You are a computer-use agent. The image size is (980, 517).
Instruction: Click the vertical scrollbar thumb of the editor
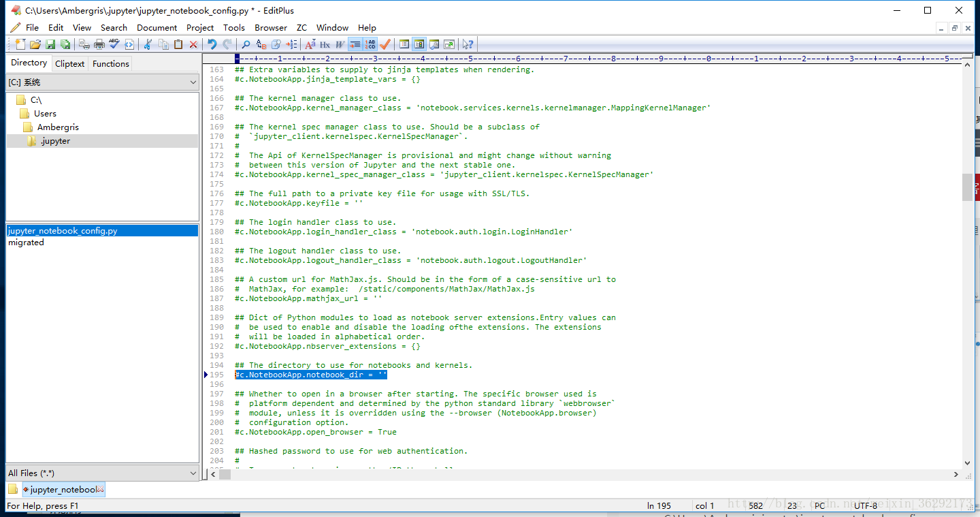pos(967,187)
